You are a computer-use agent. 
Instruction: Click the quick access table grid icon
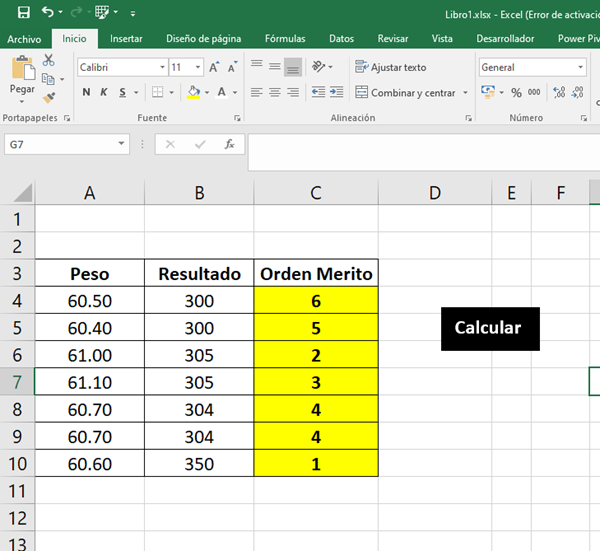pyautogui.click(x=102, y=13)
